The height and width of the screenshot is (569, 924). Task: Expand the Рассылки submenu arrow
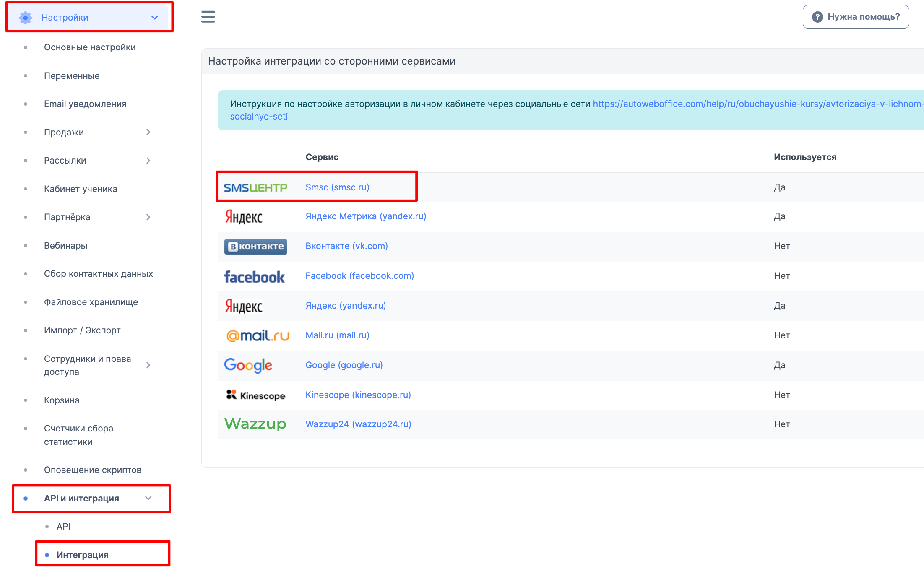(x=148, y=161)
